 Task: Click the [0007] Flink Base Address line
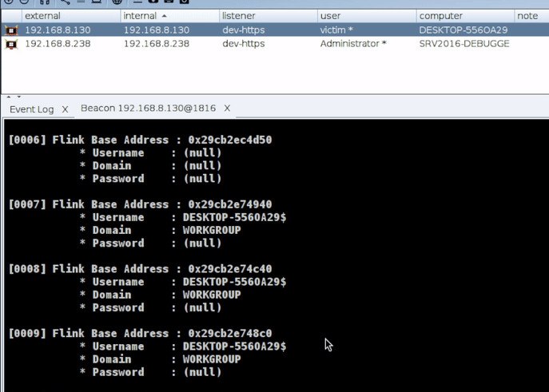click(140, 204)
